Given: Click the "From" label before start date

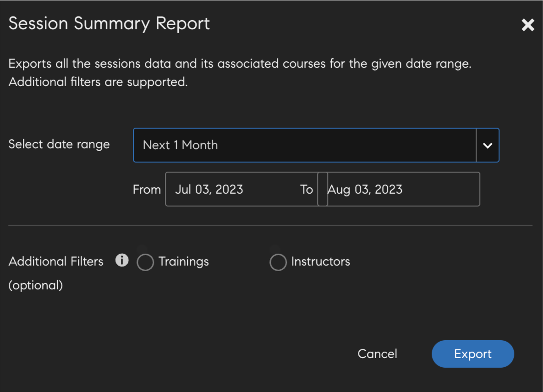Looking at the screenshot, I should (x=147, y=190).
